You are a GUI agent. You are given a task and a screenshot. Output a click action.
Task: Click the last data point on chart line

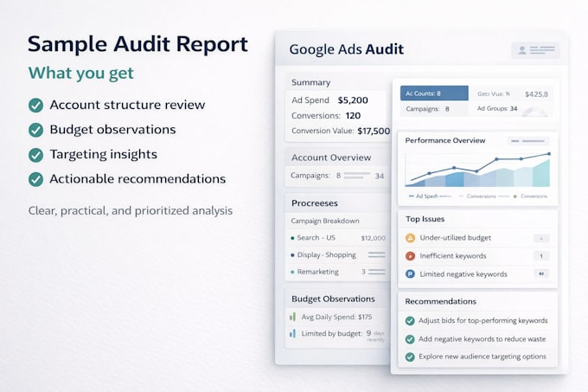point(549,154)
